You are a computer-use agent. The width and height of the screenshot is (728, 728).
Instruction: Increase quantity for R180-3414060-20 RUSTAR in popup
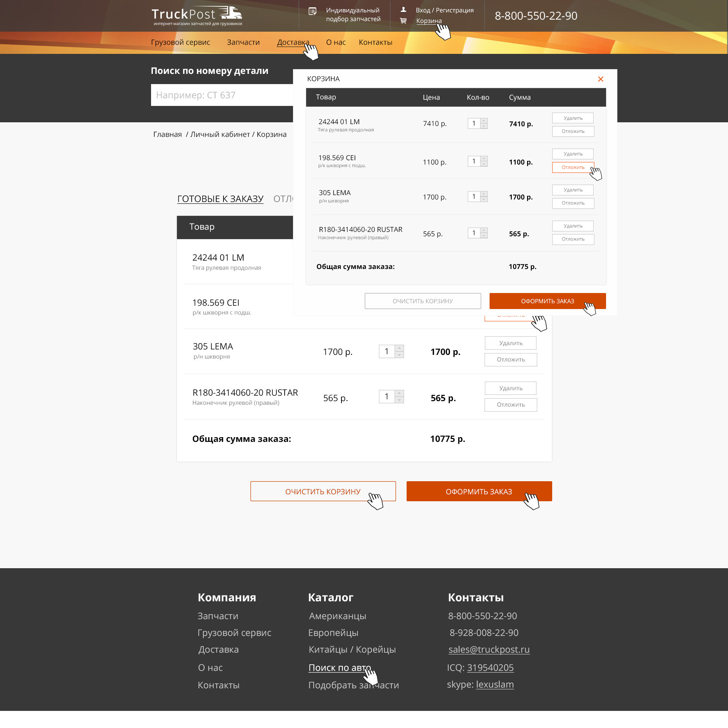pos(484,230)
